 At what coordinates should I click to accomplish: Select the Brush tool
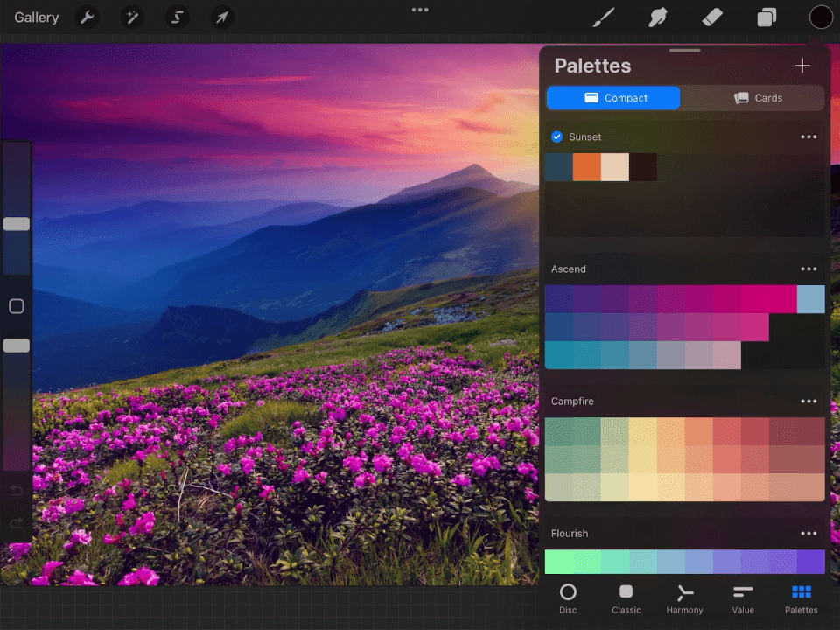coord(603,17)
